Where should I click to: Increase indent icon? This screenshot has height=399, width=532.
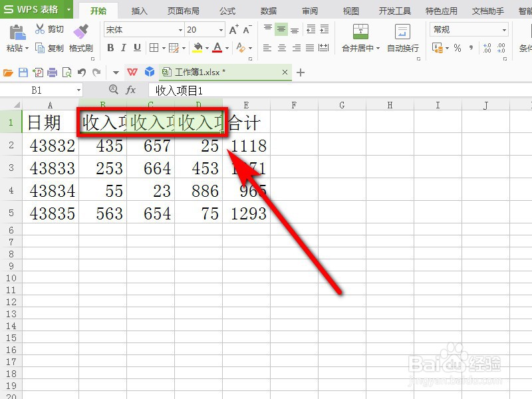325,29
